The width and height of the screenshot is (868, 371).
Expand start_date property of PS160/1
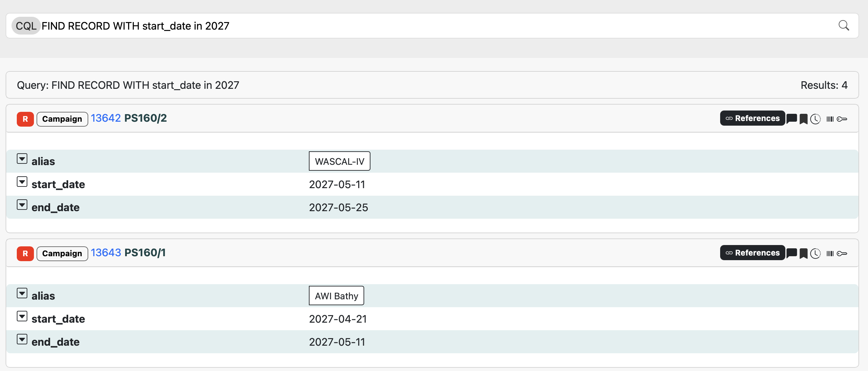click(x=22, y=316)
